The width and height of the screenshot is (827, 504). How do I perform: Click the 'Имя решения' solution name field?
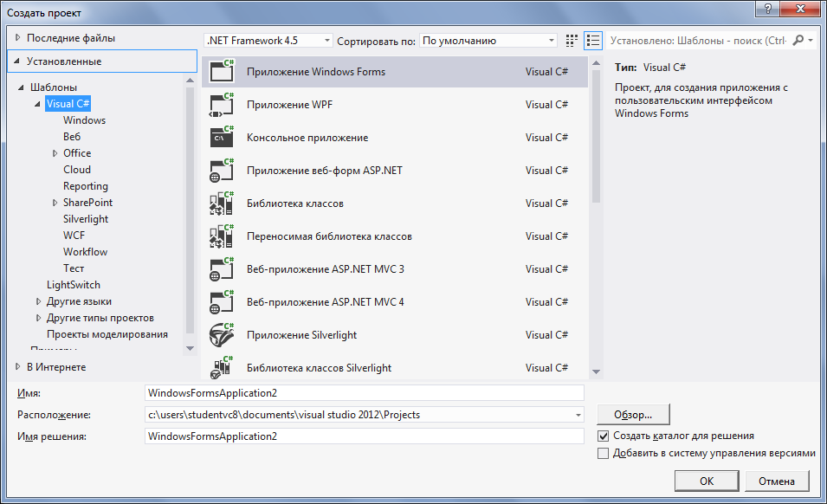tap(364, 436)
